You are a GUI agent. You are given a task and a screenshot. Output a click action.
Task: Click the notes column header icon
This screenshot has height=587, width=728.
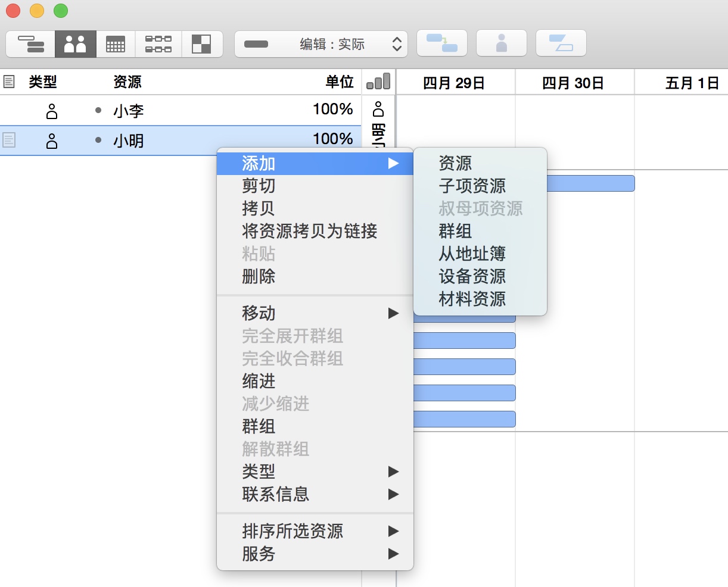(9, 82)
